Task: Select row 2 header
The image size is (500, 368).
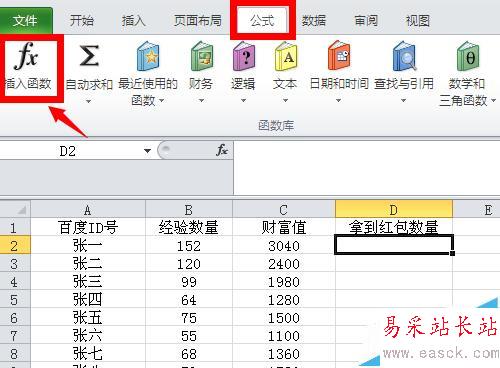Action: click(x=15, y=245)
